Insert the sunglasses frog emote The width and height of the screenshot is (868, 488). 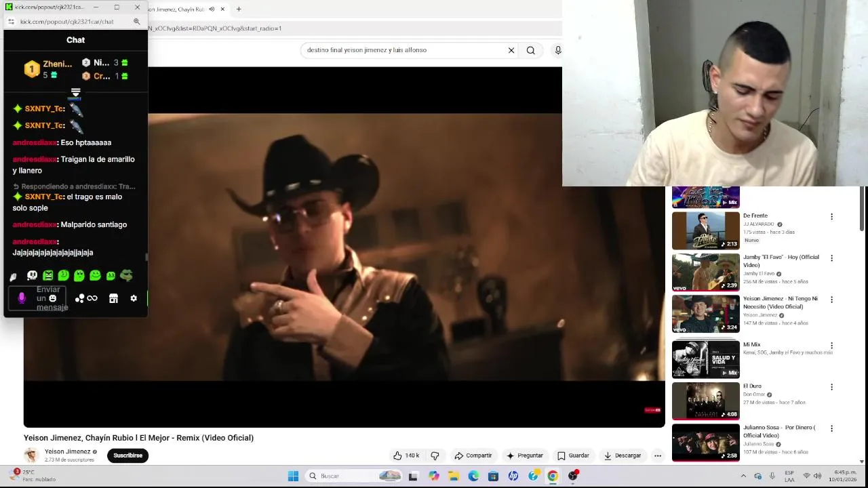(126, 276)
